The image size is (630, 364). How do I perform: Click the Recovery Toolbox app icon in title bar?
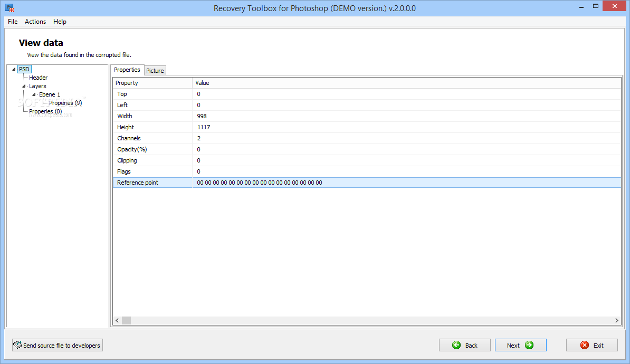9,8
